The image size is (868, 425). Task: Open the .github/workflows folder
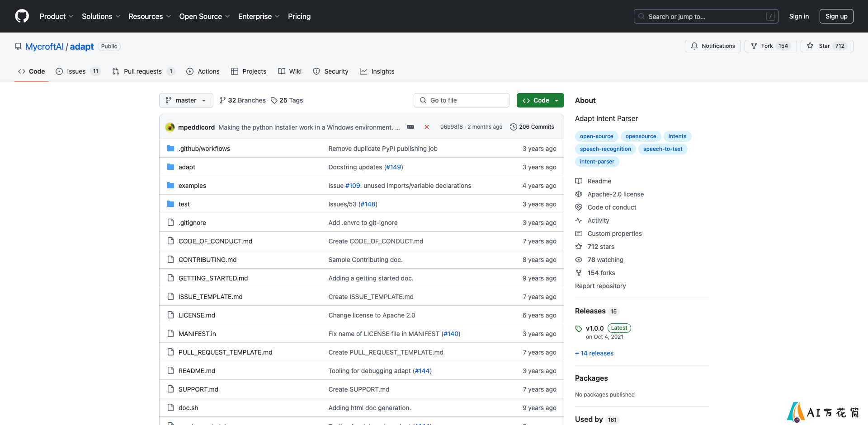coord(204,149)
